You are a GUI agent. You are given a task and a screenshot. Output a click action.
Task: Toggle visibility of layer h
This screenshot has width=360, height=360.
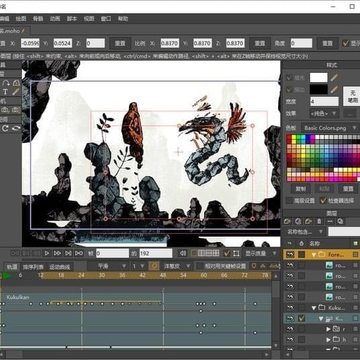(x=290, y=339)
